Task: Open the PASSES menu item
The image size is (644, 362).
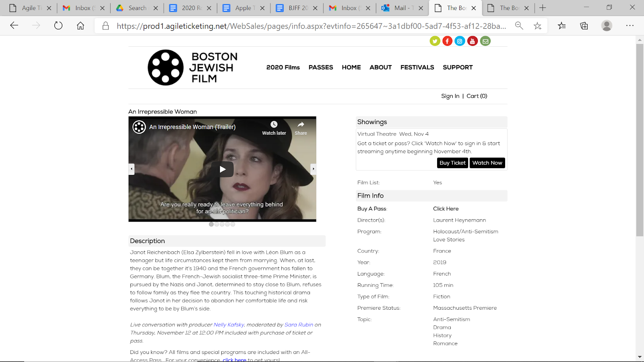Action: coord(321,67)
